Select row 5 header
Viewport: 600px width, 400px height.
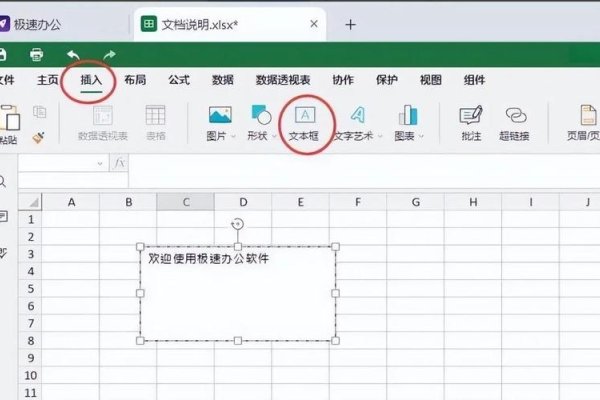tap(30, 289)
